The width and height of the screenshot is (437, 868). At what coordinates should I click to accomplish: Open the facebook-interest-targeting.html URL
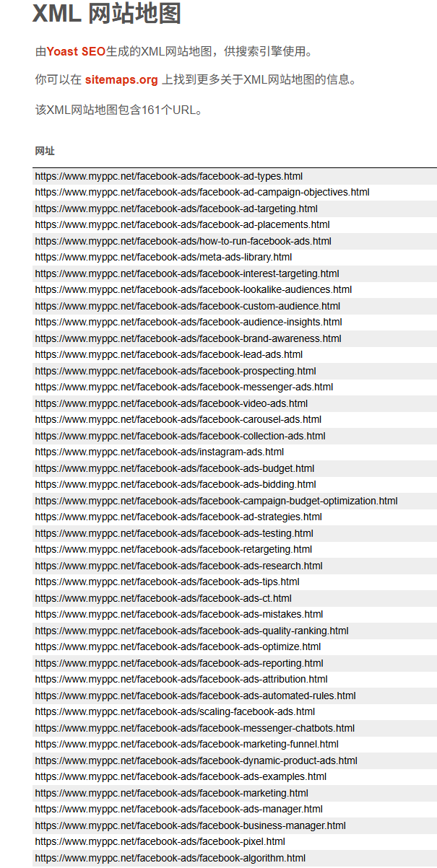click(187, 273)
